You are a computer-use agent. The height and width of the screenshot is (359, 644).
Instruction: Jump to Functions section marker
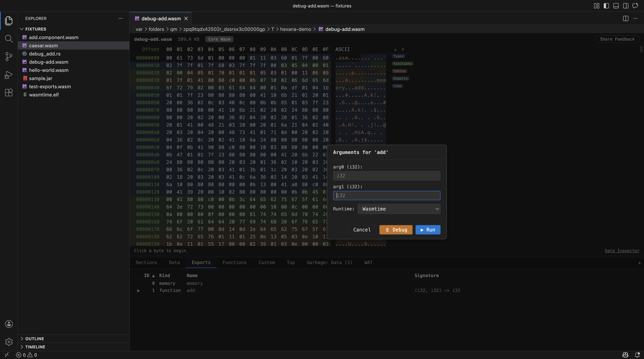point(402,64)
